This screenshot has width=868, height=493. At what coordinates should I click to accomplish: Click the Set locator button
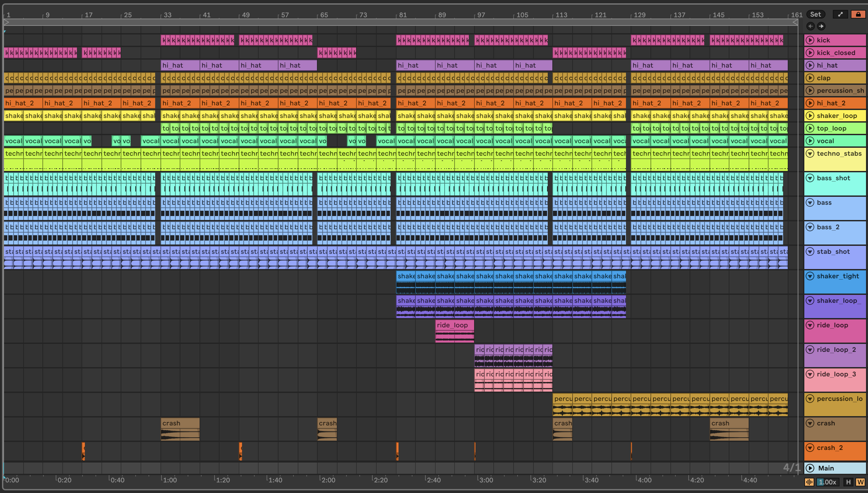tap(816, 14)
